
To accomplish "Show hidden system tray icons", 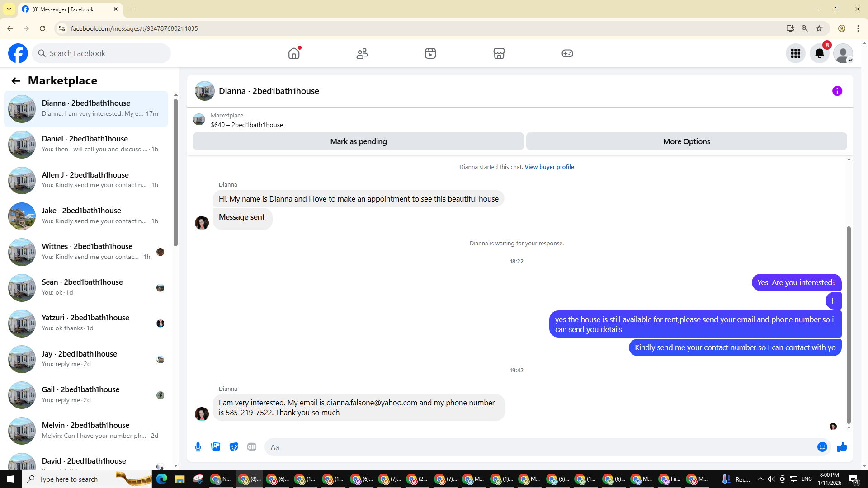I will click(761, 479).
